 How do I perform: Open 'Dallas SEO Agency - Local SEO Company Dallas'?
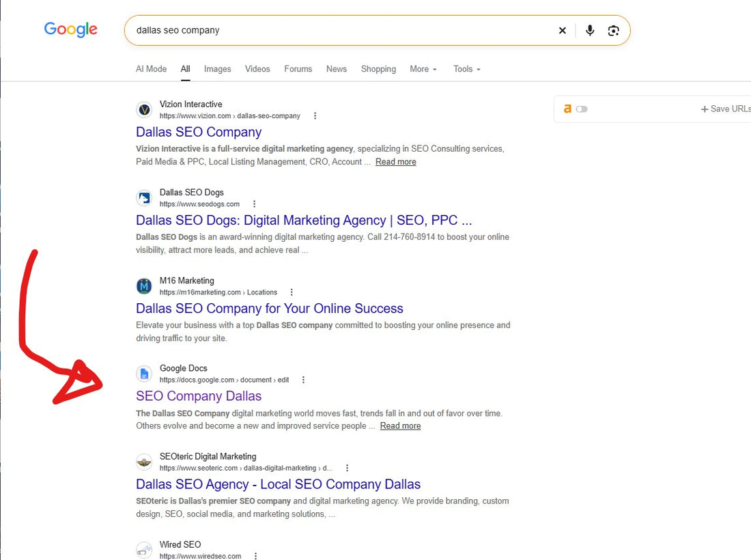[279, 484]
